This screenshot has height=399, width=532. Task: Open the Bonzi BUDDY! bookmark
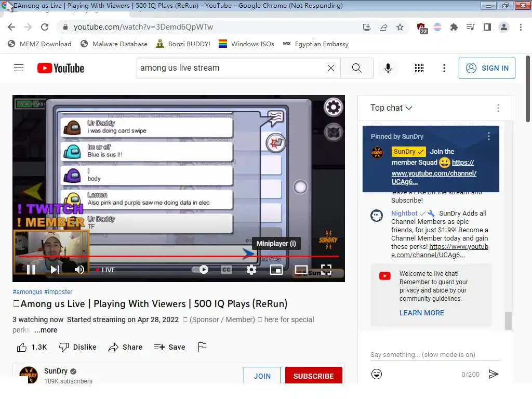tap(183, 44)
